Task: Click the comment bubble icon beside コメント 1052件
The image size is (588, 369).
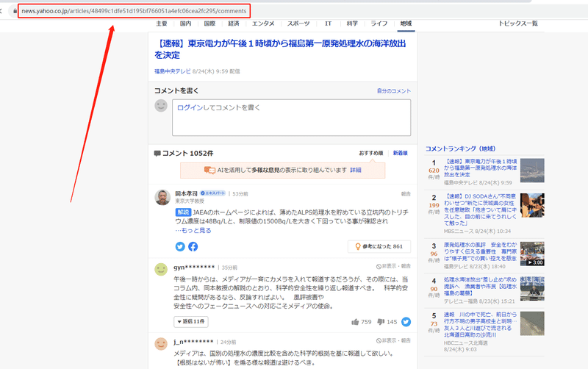Action: pos(157,154)
